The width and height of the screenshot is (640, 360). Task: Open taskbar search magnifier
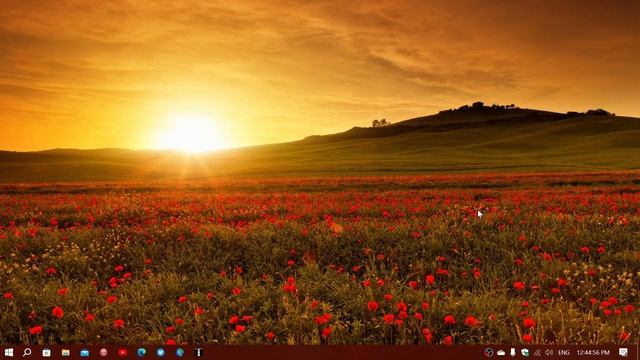[x=27, y=352]
